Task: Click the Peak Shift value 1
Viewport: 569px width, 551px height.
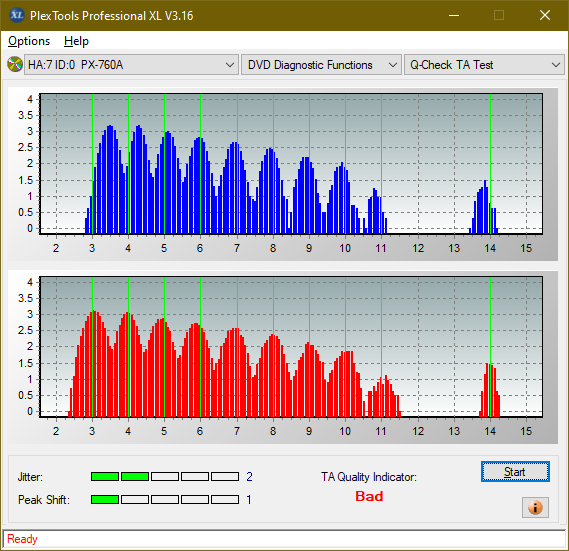Action: 249,500
